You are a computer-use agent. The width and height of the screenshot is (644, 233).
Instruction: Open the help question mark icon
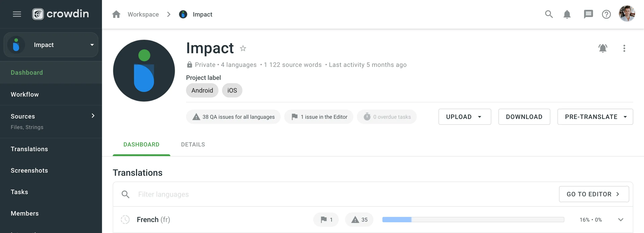pos(606,14)
